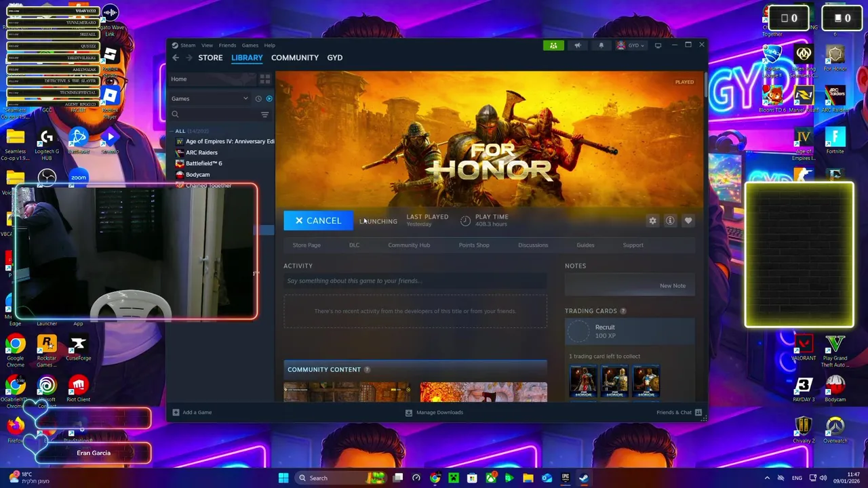Image resolution: width=868 pixels, height=488 pixels.
Task: Open For Honor Guides
Action: click(585, 245)
